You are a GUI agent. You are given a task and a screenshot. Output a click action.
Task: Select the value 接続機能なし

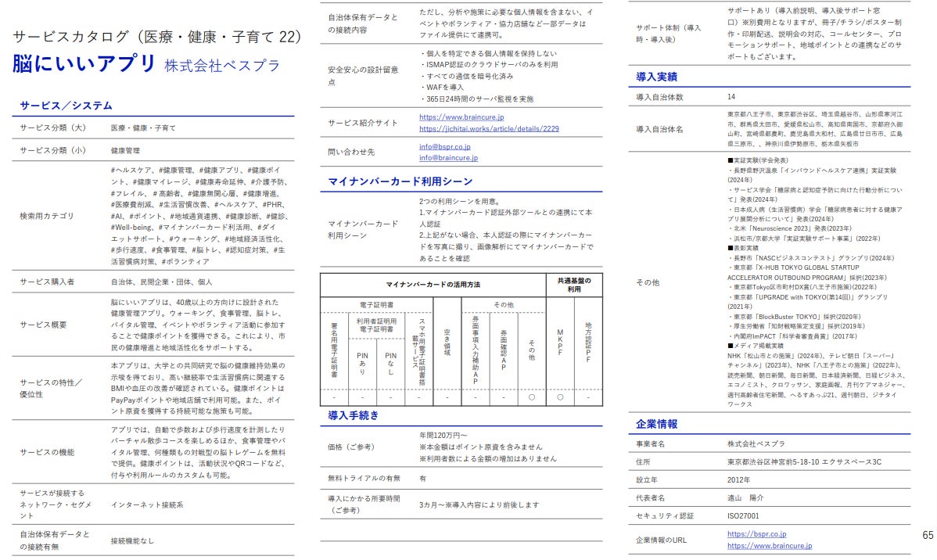pyautogui.click(x=132, y=541)
